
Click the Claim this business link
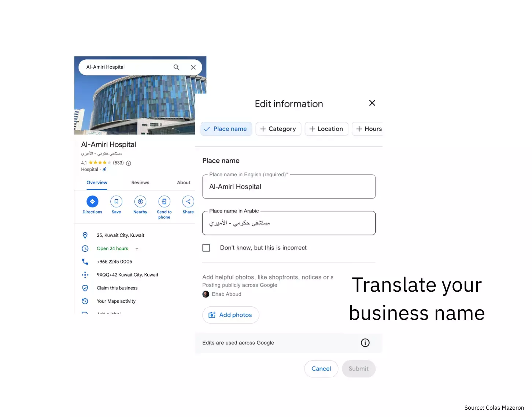point(117,288)
